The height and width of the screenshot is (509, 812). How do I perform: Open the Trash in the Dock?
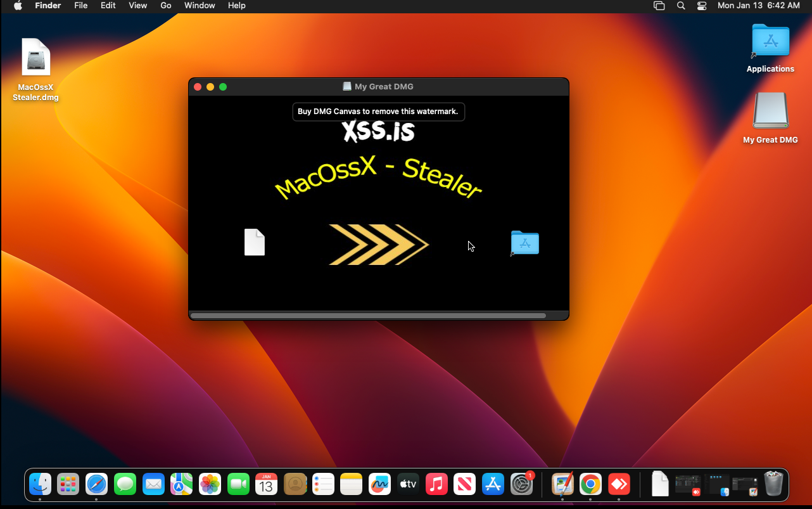click(773, 485)
